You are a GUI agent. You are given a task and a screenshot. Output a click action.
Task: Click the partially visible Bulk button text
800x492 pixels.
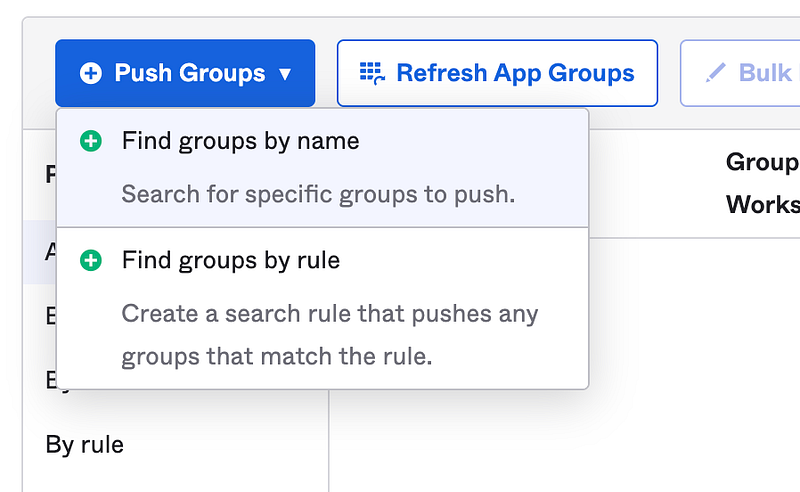[x=767, y=73]
